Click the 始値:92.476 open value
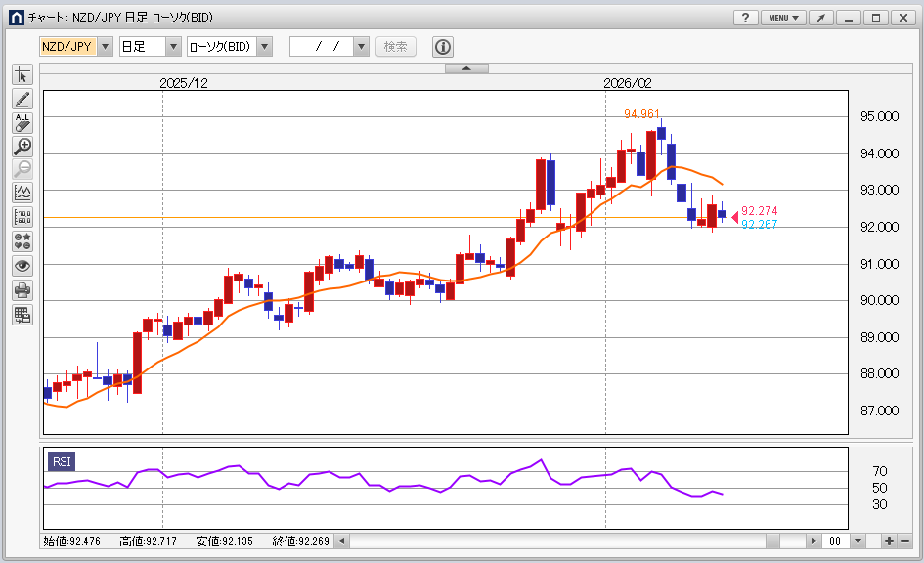This screenshot has width=924, height=563. [x=72, y=541]
